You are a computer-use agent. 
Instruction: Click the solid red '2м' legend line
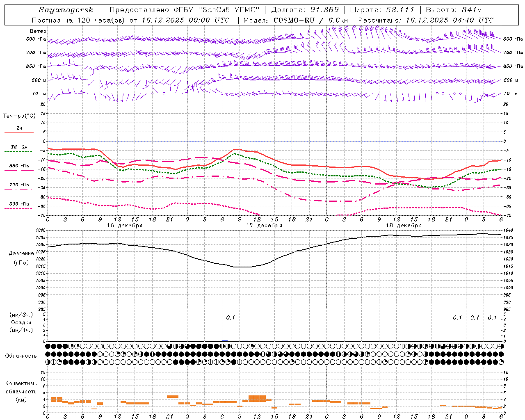pyautogui.click(x=19, y=133)
